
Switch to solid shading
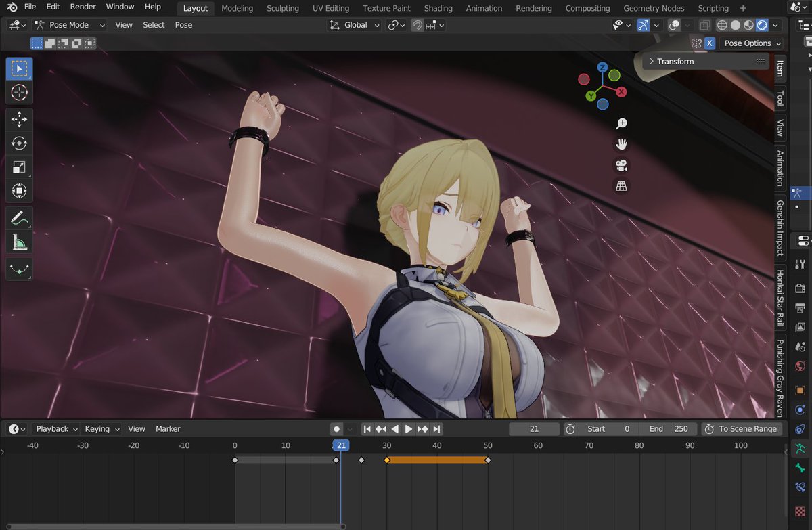click(x=736, y=25)
